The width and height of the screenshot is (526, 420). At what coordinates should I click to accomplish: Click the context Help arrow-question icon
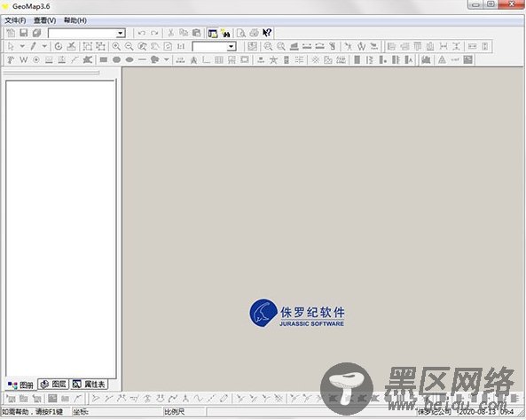pos(267,33)
